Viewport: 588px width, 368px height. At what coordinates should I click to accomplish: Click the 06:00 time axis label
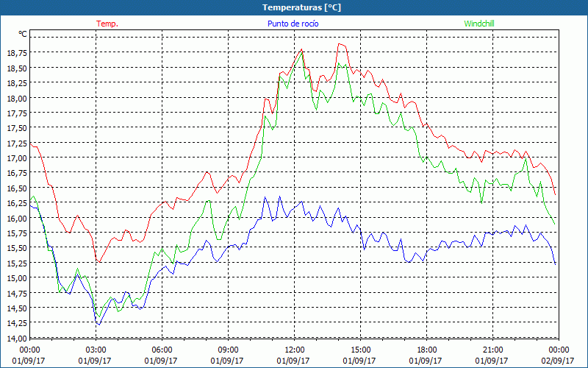pyautogui.click(x=162, y=350)
